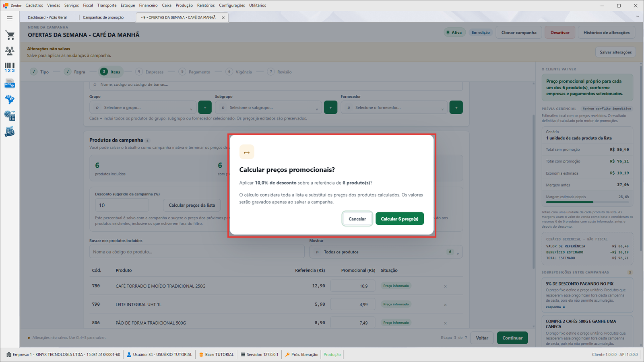Jump to the Revisão wizard step

point(280,72)
